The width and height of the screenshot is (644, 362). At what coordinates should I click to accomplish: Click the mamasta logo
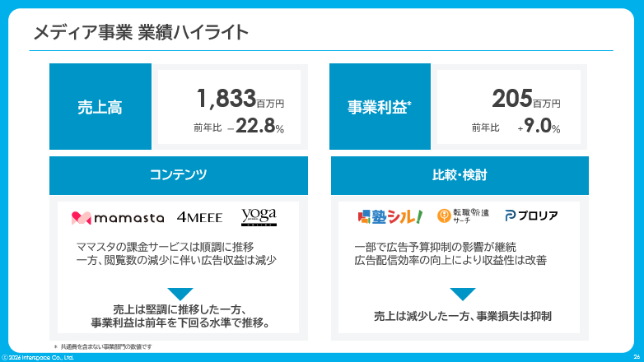pyautogui.click(x=118, y=218)
